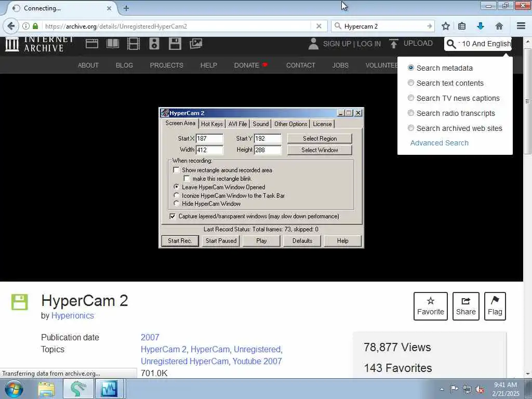
Task: Open the Web media type icon
Action: pos(92,44)
